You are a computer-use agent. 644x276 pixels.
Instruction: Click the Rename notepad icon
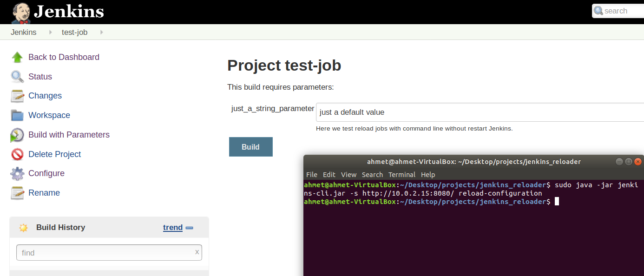tap(17, 193)
